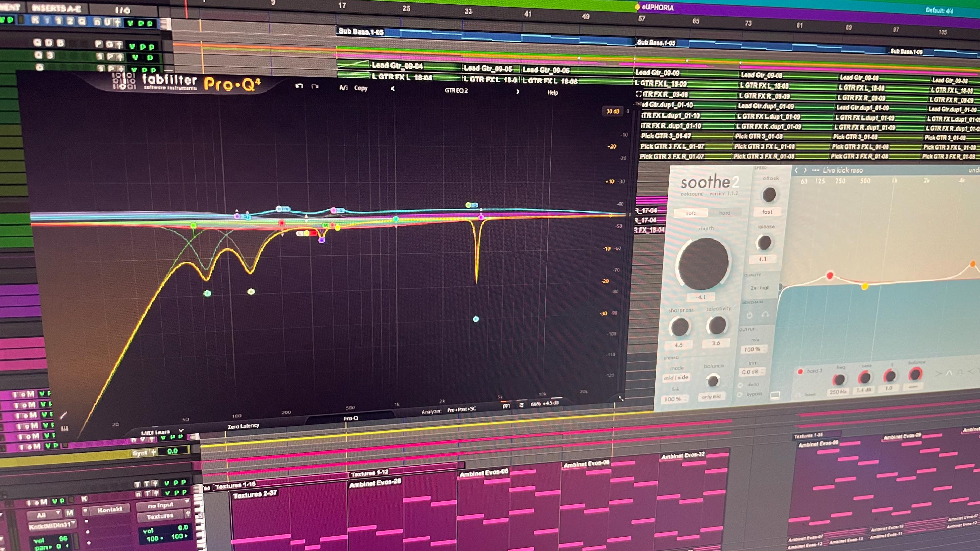Go to previous Pro-Q preset
Screen dimensions: 980x551
(393, 89)
